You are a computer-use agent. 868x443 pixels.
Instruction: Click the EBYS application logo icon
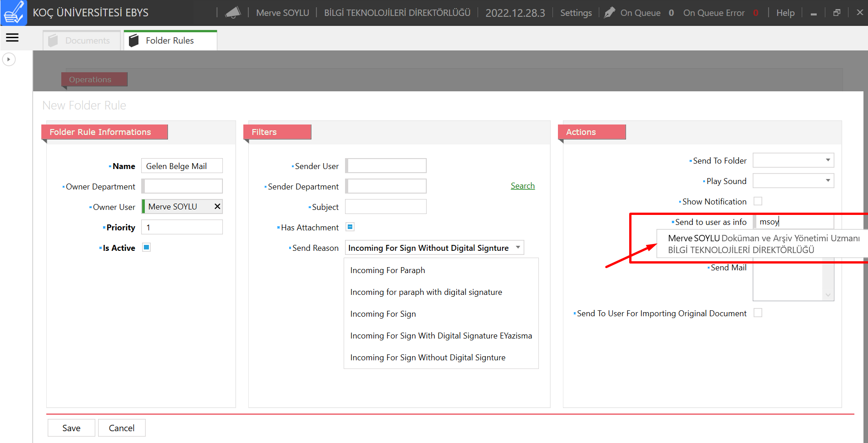click(x=14, y=13)
